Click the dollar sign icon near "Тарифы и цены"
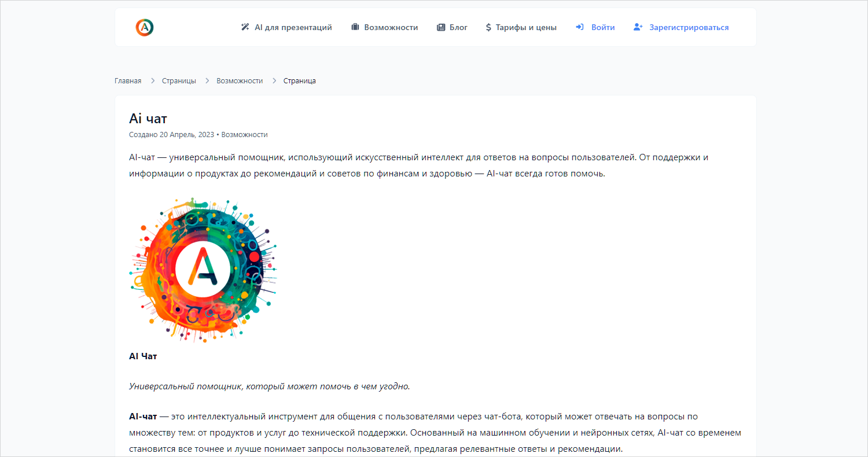Image resolution: width=868 pixels, height=457 pixels. pyautogui.click(x=488, y=27)
